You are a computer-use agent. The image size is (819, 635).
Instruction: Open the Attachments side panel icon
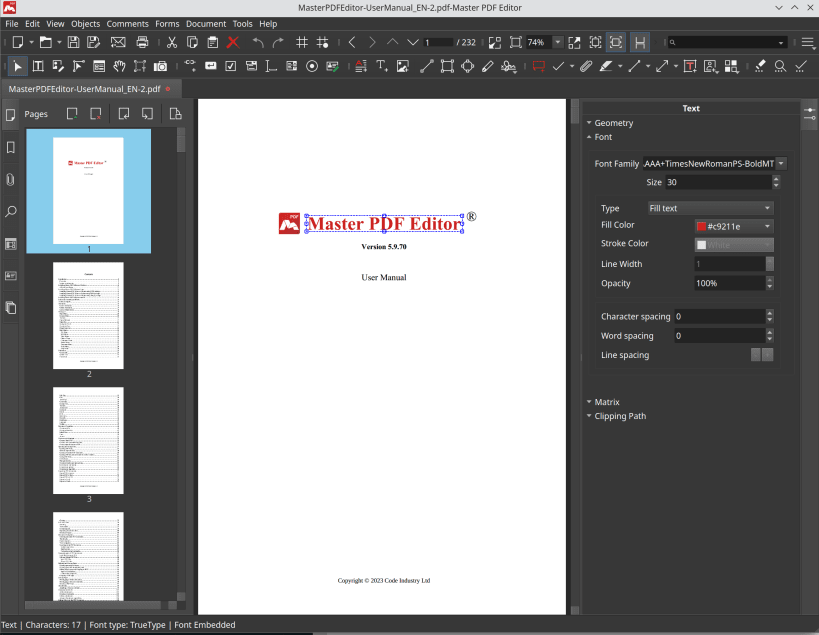[x=10, y=180]
